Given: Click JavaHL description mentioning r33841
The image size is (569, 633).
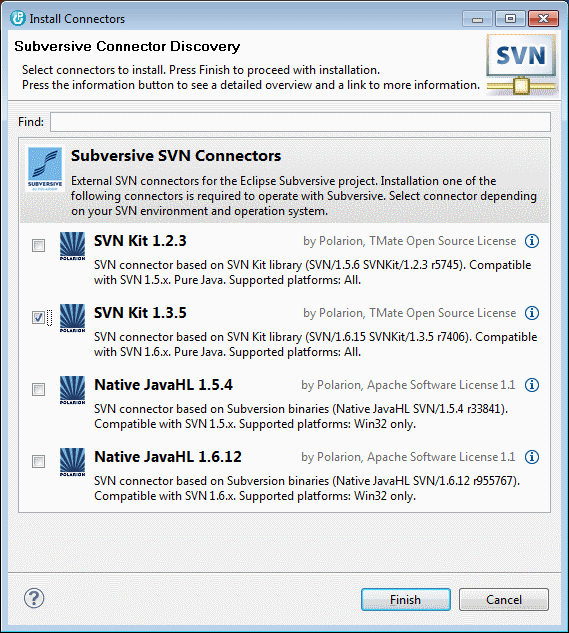Looking at the screenshot, I should point(301,416).
